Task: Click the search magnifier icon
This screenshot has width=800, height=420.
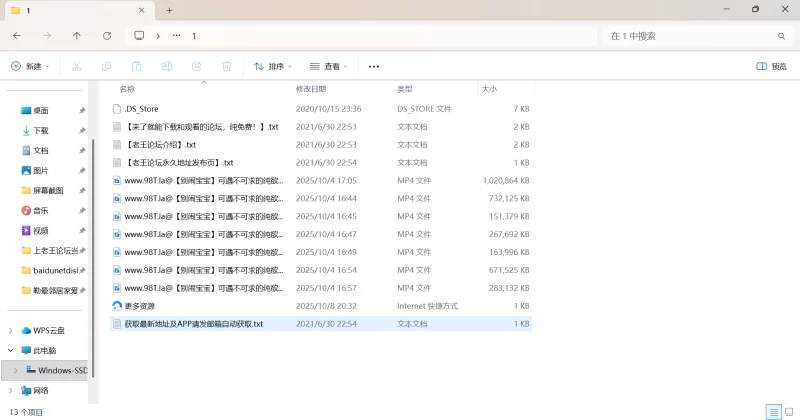Action: point(781,35)
